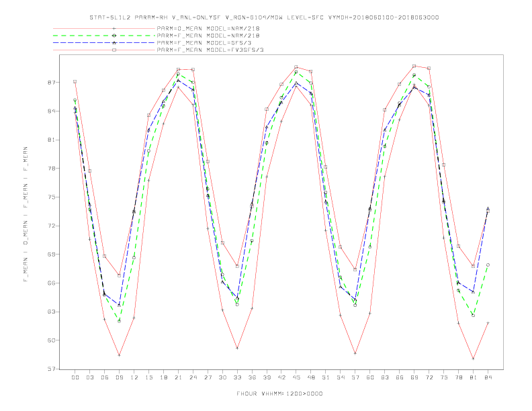
Task: Click x-axis forecast hour label 27
Action: [x=208, y=377]
